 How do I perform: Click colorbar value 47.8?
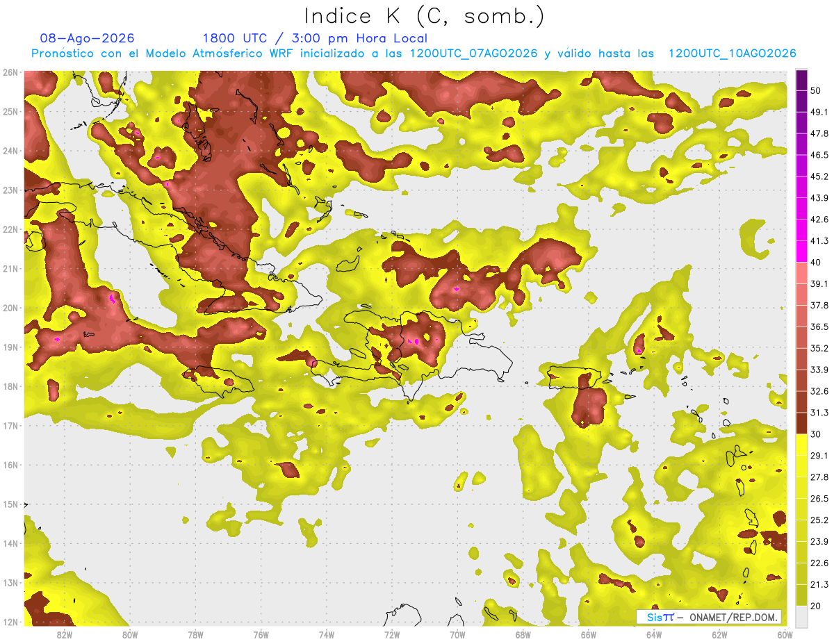click(819, 133)
